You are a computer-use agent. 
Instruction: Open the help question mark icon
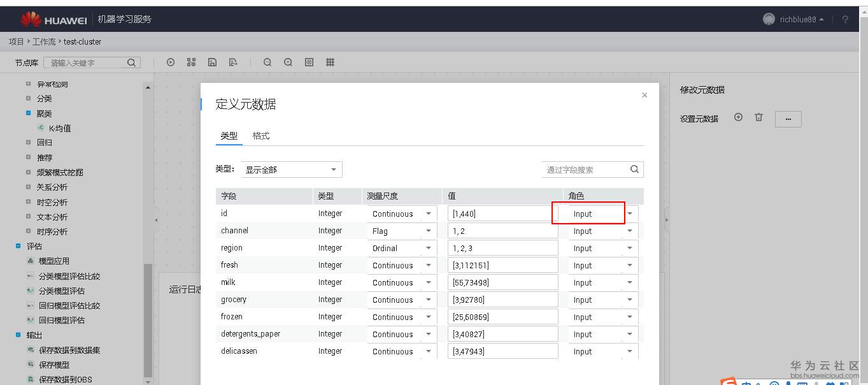point(845,20)
